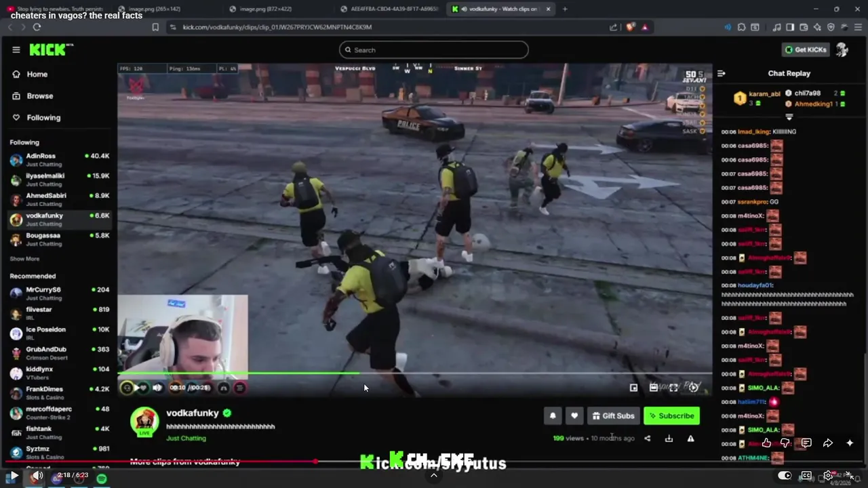The height and width of the screenshot is (488, 868).
Task: Open Browse in Kick sidebar
Action: point(33,96)
